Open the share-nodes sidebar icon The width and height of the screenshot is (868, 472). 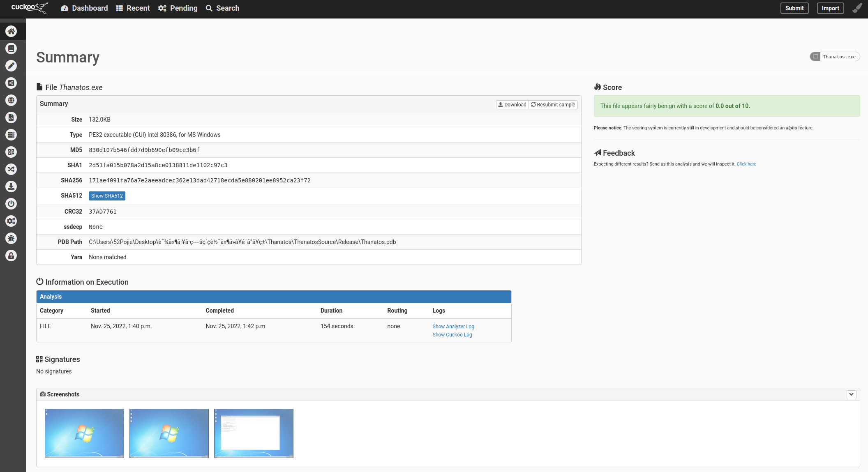click(x=11, y=83)
